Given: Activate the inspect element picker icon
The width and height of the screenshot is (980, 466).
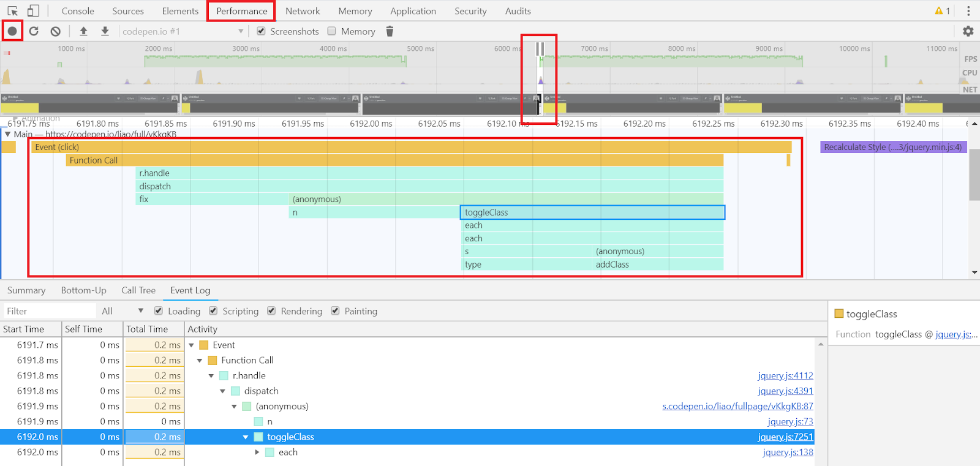Looking at the screenshot, I should click(12, 11).
